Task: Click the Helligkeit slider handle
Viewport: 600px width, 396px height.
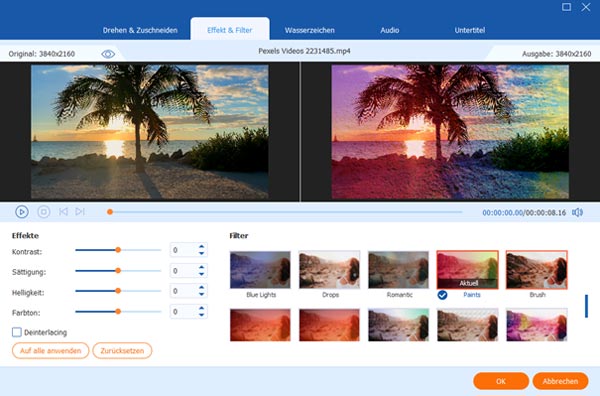Action: point(118,291)
